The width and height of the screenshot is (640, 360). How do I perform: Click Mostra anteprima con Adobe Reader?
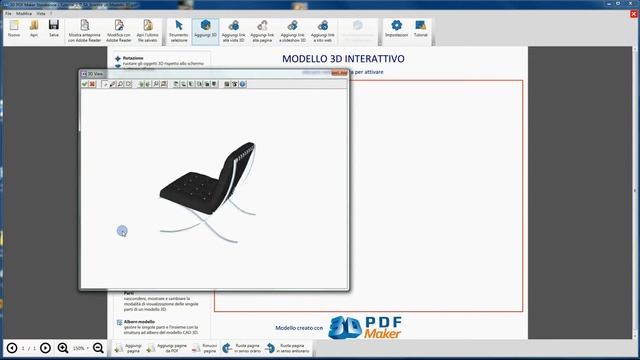[84, 31]
